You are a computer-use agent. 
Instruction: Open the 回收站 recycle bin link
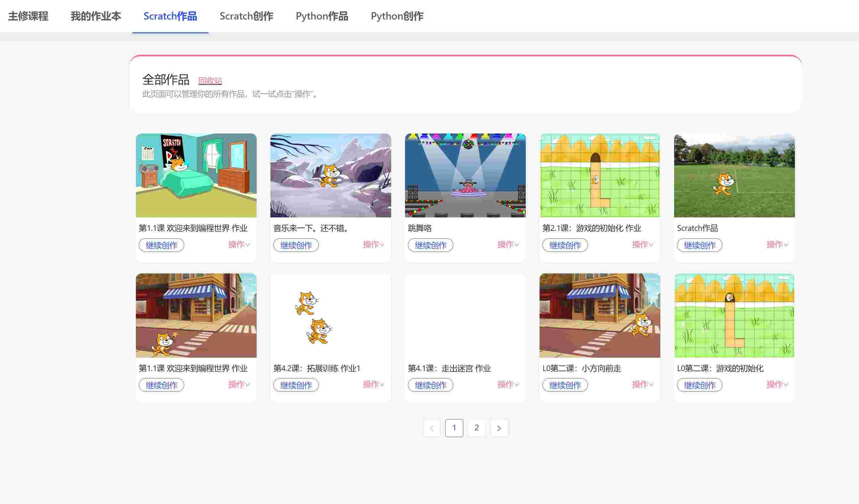tap(211, 81)
